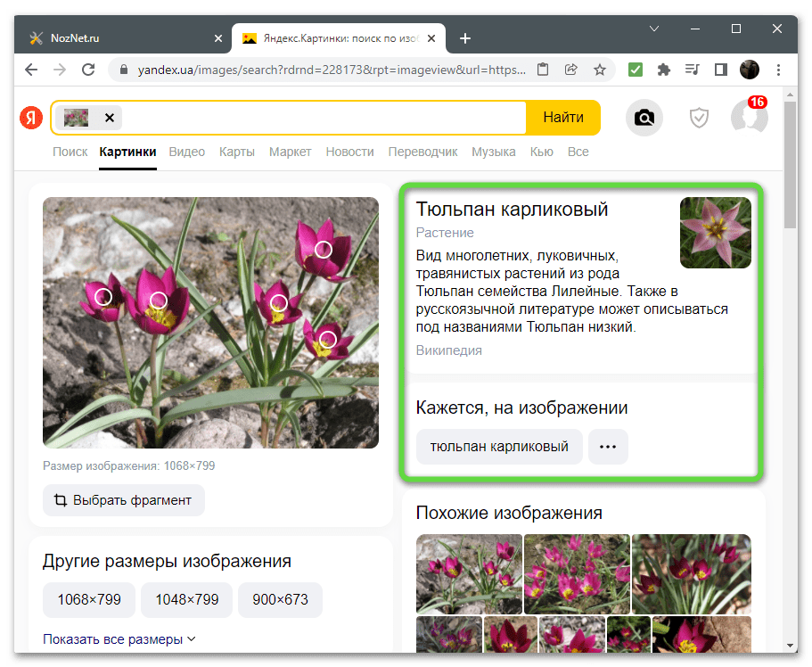Screen dimensions: 812x667
Task: Open the media controls icon
Action: (693, 70)
